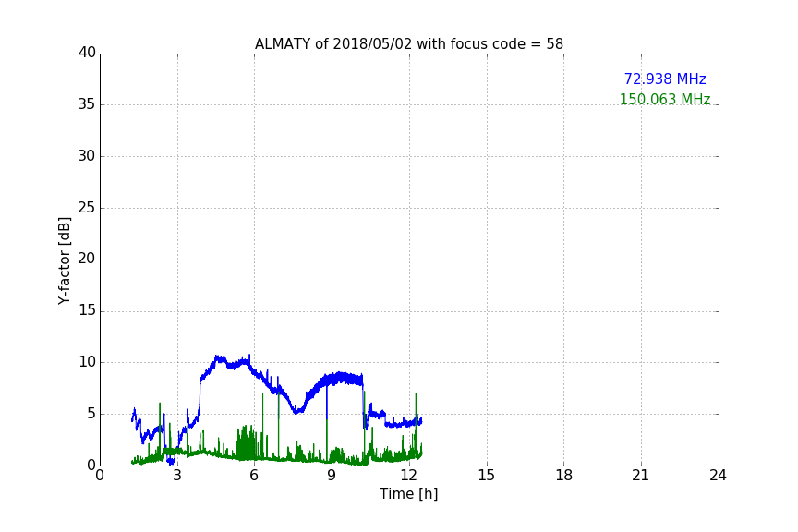
Task: Click the y-axis tick label '25'
Action: (87, 208)
